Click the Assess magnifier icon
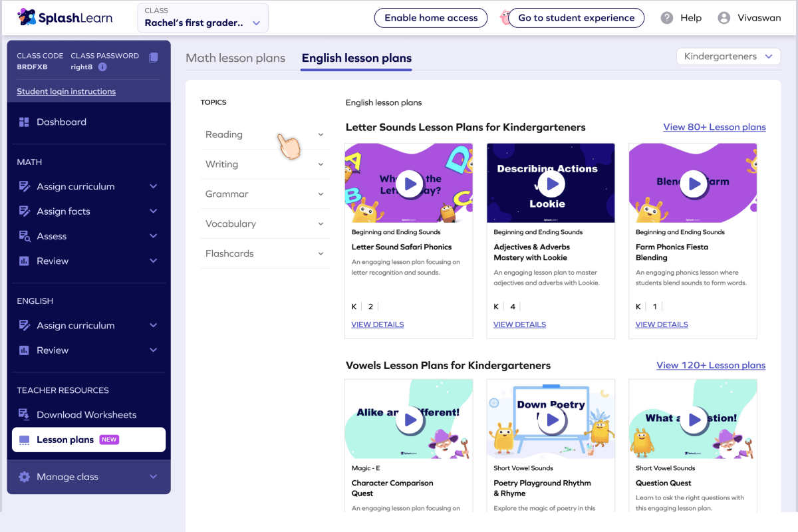 pos(25,236)
